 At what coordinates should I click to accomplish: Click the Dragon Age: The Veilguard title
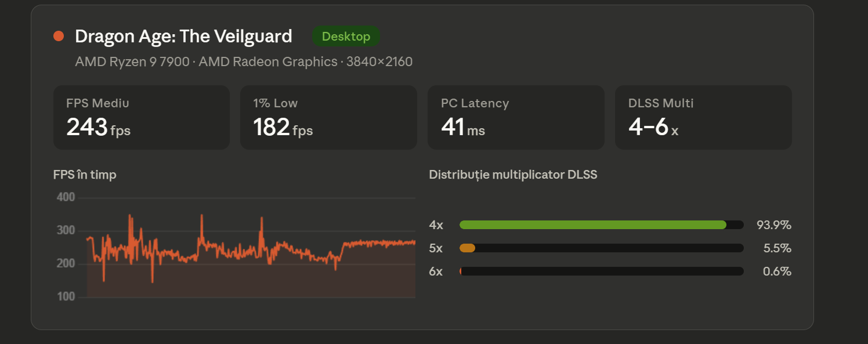(183, 37)
